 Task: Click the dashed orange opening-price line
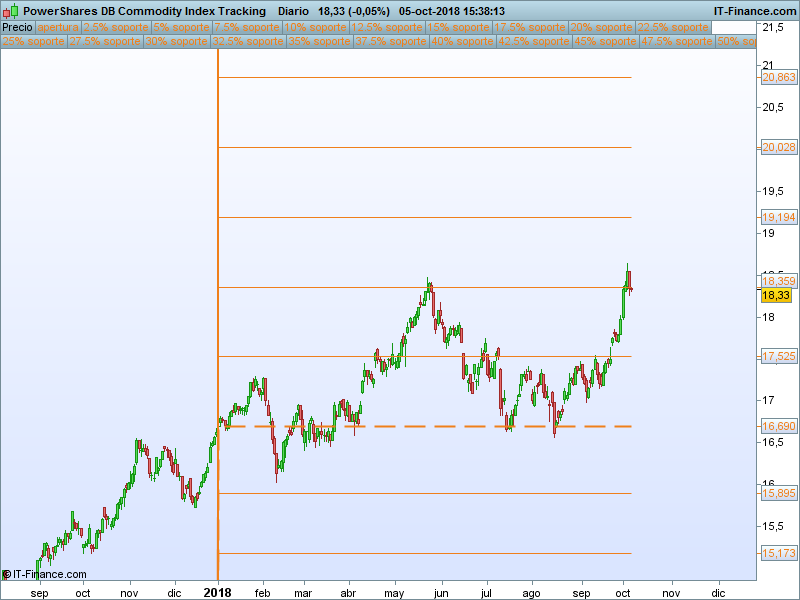click(425, 427)
